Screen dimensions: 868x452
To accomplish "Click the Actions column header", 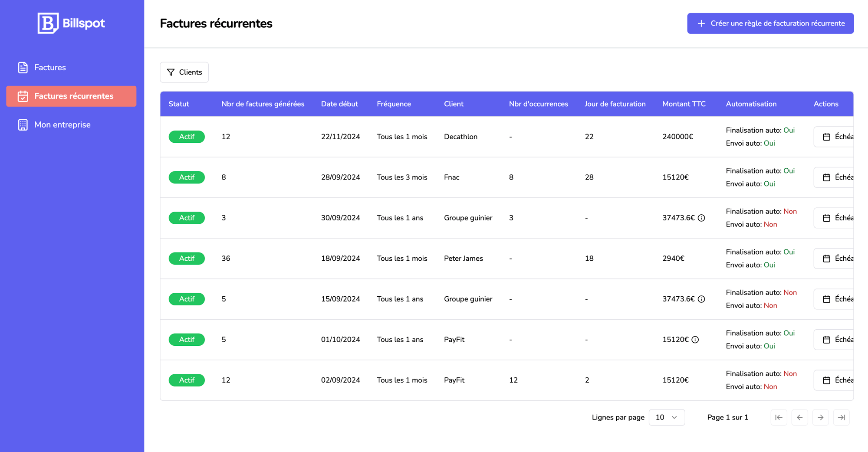I will (826, 104).
